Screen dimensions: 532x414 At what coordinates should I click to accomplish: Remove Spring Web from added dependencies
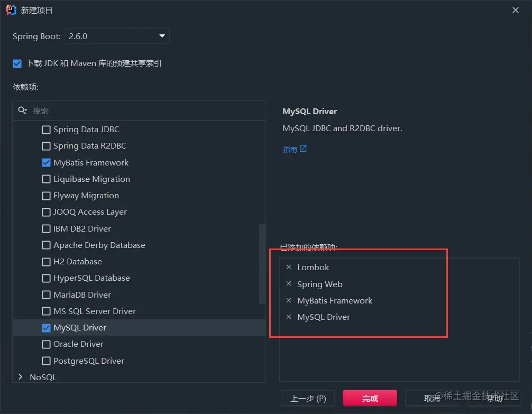tap(289, 283)
